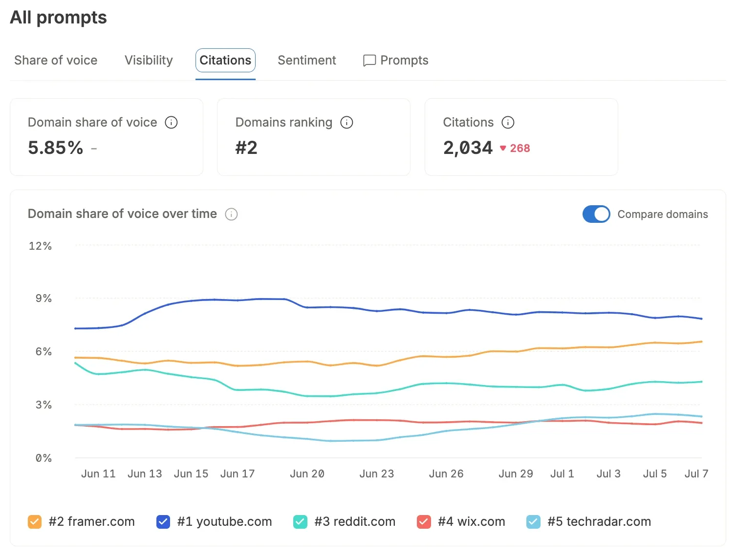Click info icon beside Citations metric
Image resolution: width=736 pixels, height=560 pixels.
click(508, 122)
